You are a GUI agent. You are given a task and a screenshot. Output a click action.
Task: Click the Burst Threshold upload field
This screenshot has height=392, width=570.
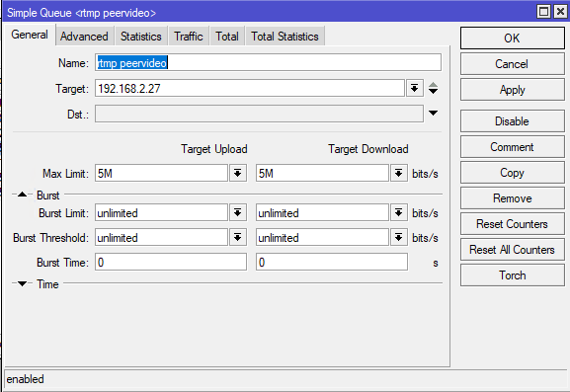[x=161, y=237]
